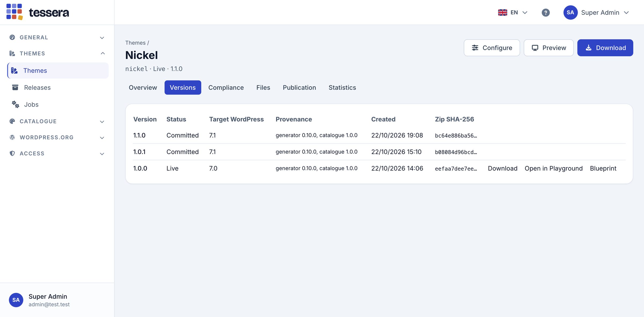Click the blue Download button
This screenshot has height=317, width=644.
click(x=605, y=48)
